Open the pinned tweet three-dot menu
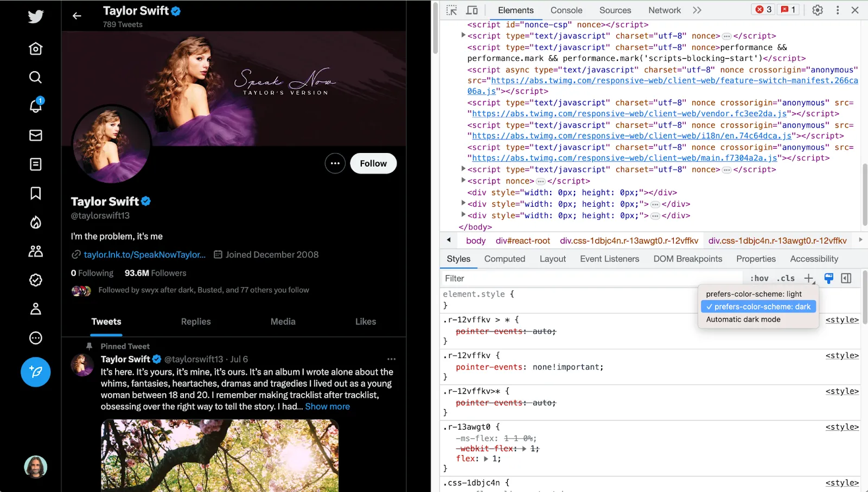The width and height of the screenshot is (868, 492). coord(392,359)
